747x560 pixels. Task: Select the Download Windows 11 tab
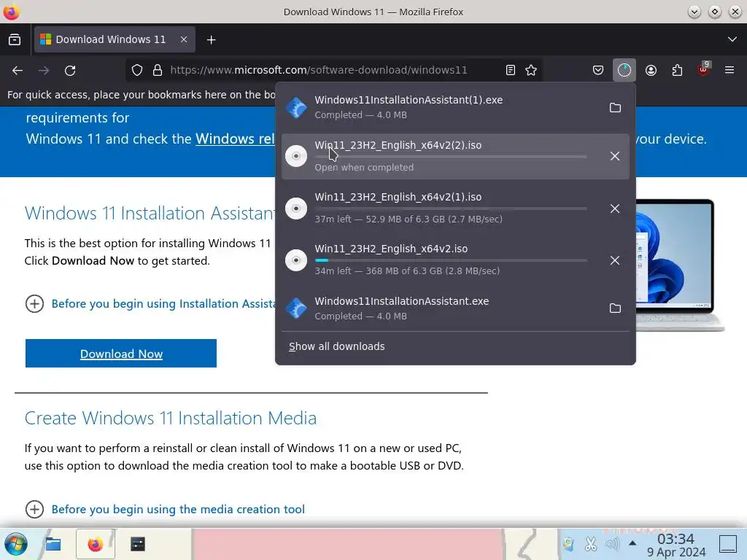(115, 39)
